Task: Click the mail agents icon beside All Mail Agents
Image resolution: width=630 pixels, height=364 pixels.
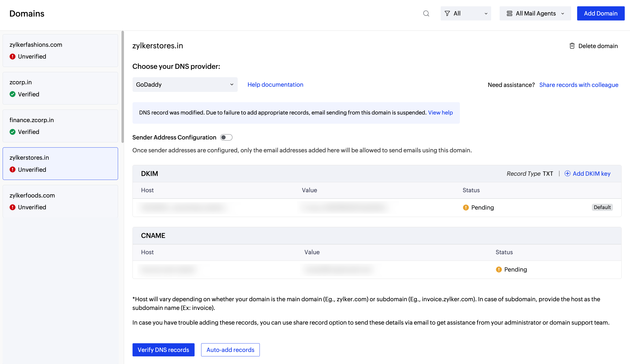Action: coord(510,13)
